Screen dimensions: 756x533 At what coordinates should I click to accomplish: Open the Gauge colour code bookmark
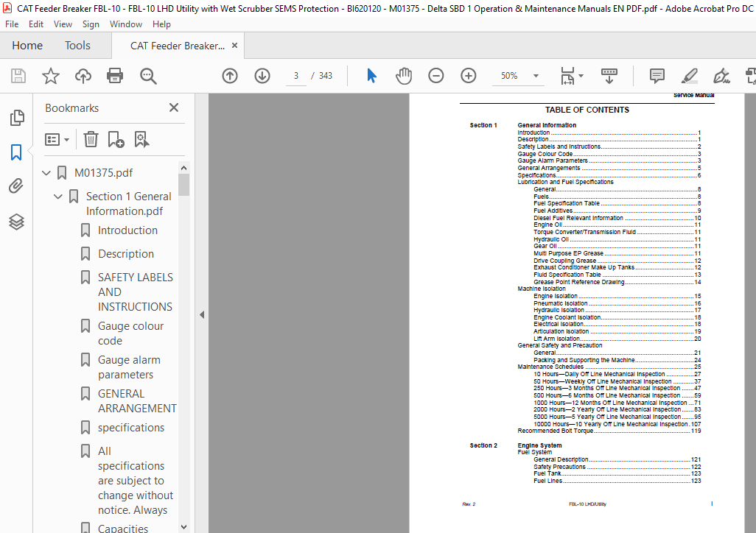click(x=130, y=333)
